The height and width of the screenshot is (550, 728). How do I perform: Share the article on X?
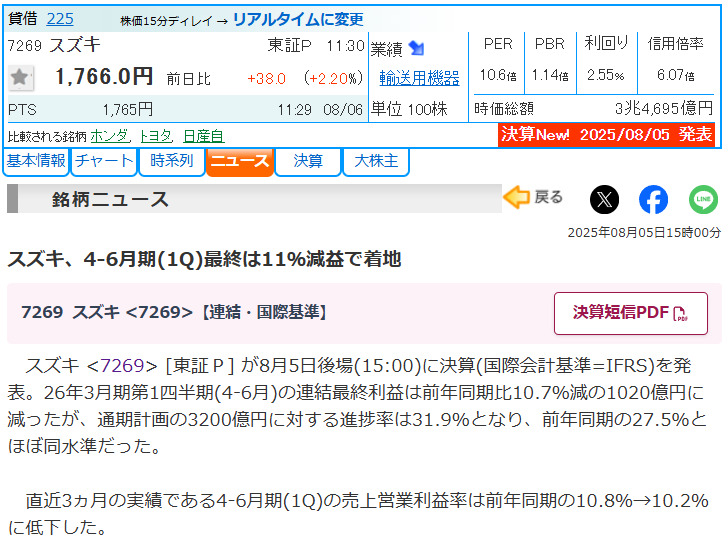coord(604,199)
